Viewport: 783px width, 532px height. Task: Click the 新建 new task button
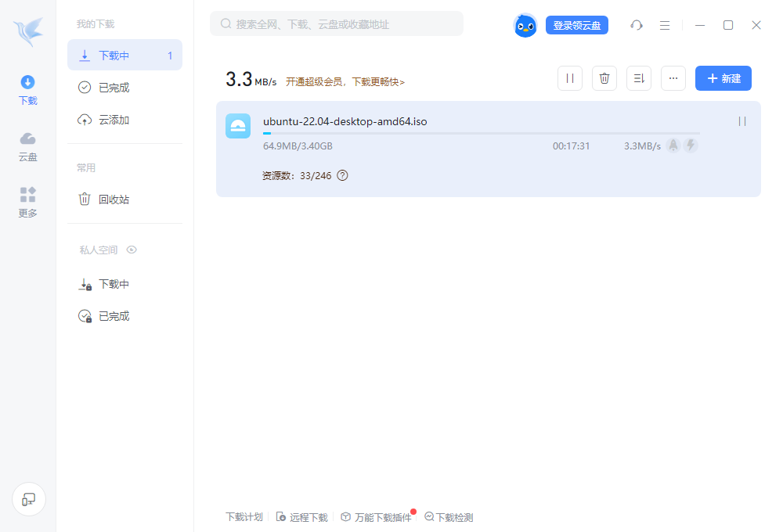click(x=723, y=78)
